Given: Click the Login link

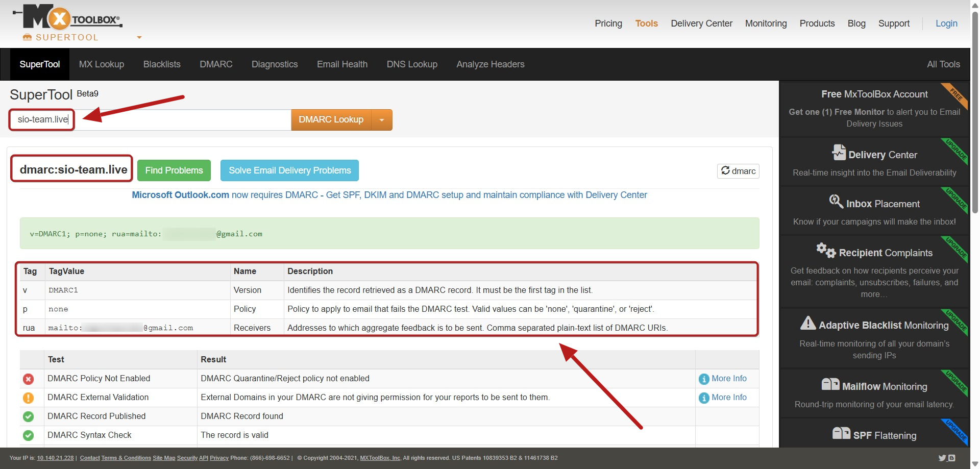Looking at the screenshot, I should pos(946,23).
